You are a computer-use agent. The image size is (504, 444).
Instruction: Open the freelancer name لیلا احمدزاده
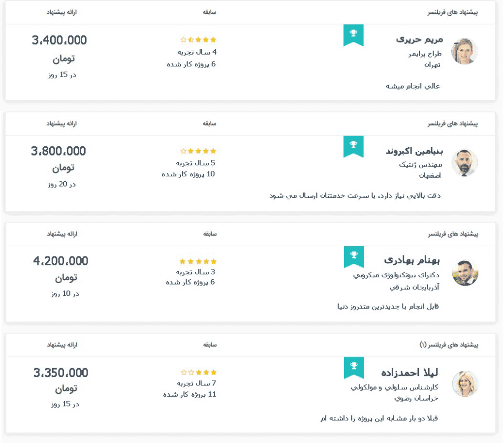pos(409,372)
